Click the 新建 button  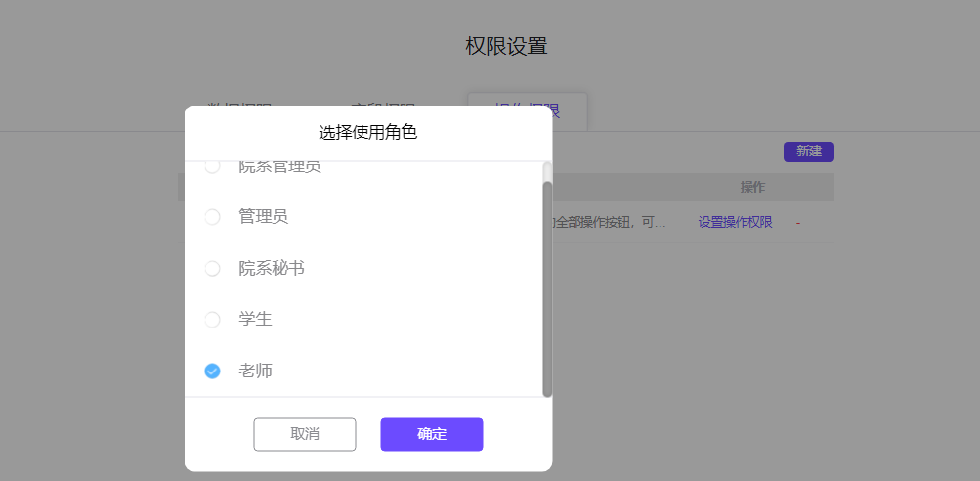pyautogui.click(x=808, y=152)
